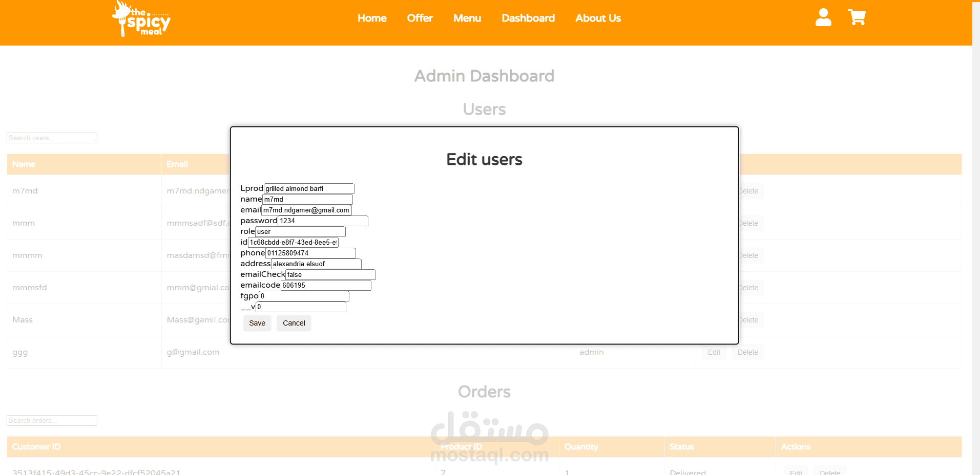
Task: Open the user account profile icon
Action: click(x=823, y=17)
